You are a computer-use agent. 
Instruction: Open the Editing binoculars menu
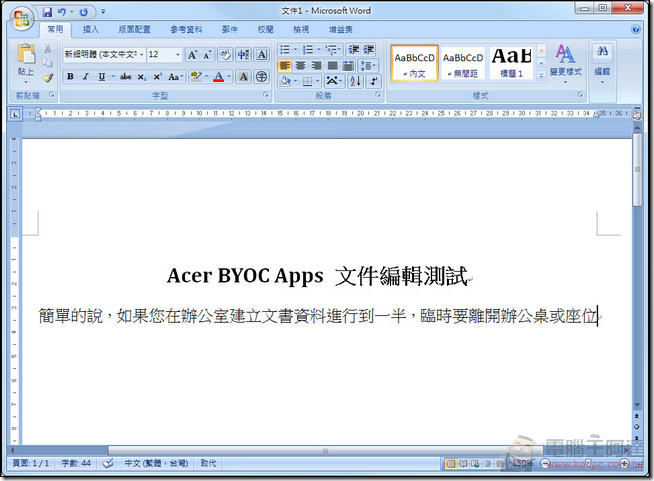click(602, 63)
